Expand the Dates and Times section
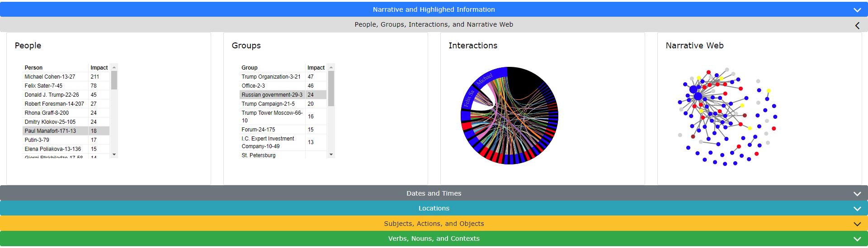Screen dimensions: 868x248 [857, 194]
